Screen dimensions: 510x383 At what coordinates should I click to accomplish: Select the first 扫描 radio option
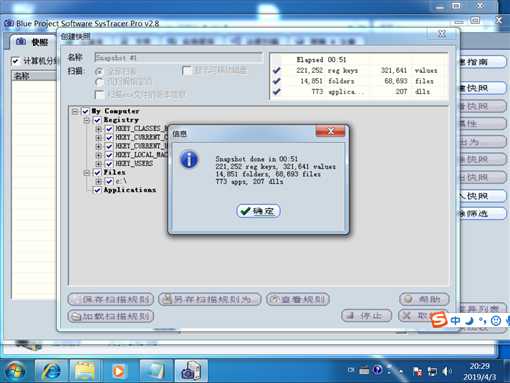pyautogui.click(x=99, y=71)
